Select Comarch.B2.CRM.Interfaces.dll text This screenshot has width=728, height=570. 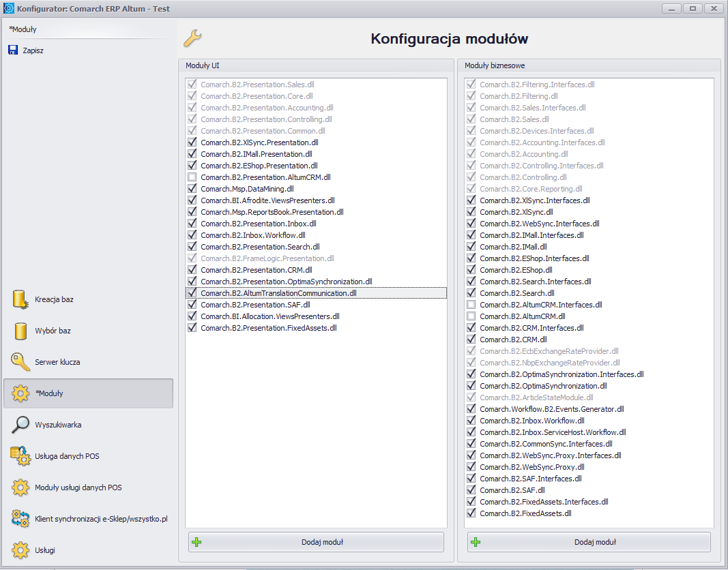tap(532, 327)
